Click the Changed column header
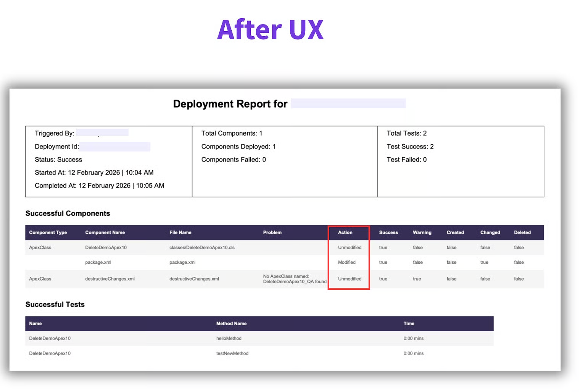580x392 pixels. point(490,232)
